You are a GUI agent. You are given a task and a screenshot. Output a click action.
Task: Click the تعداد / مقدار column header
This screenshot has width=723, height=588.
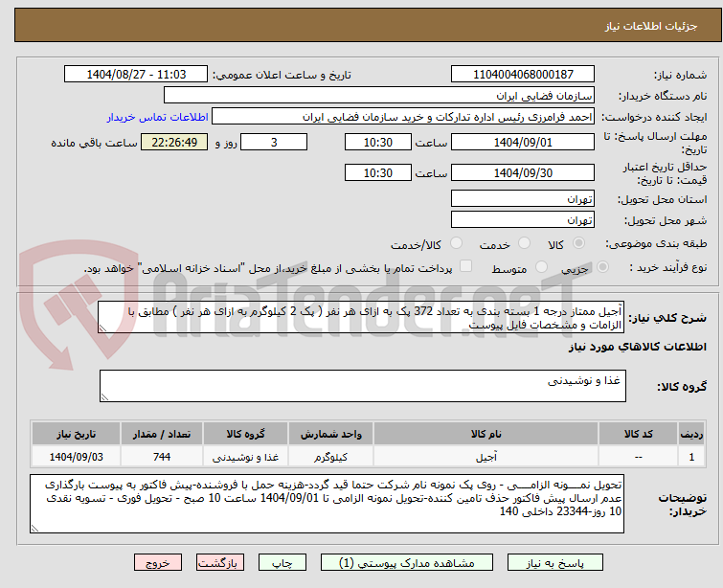(162, 434)
